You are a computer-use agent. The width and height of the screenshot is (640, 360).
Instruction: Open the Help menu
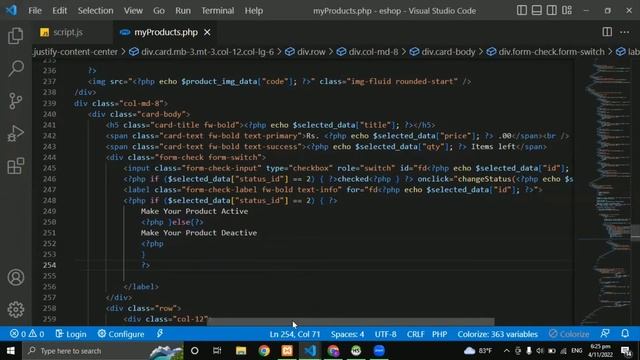tap(253, 11)
